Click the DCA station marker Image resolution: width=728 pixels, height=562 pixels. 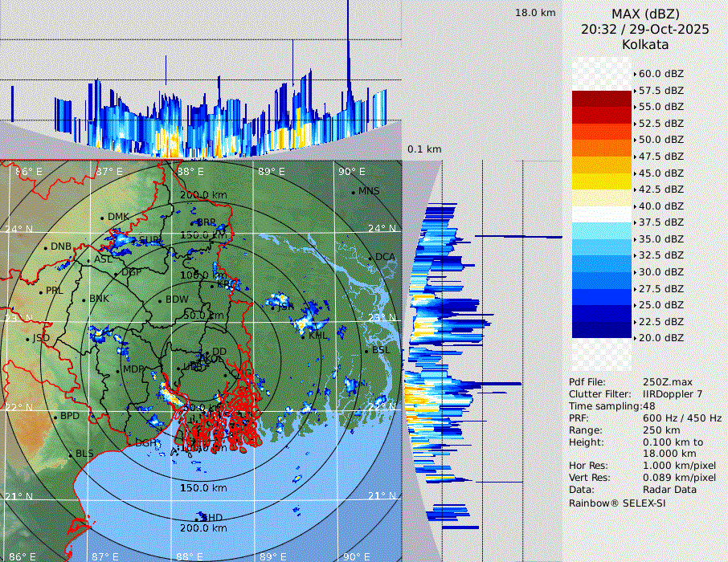(370, 258)
